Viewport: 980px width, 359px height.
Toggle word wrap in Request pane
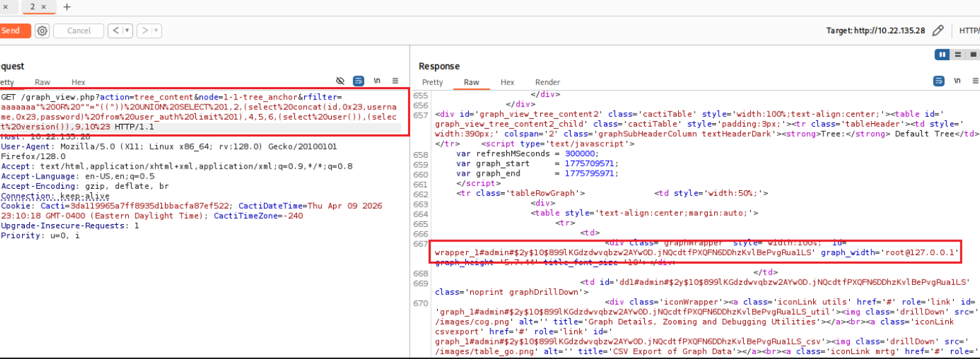[x=359, y=81]
